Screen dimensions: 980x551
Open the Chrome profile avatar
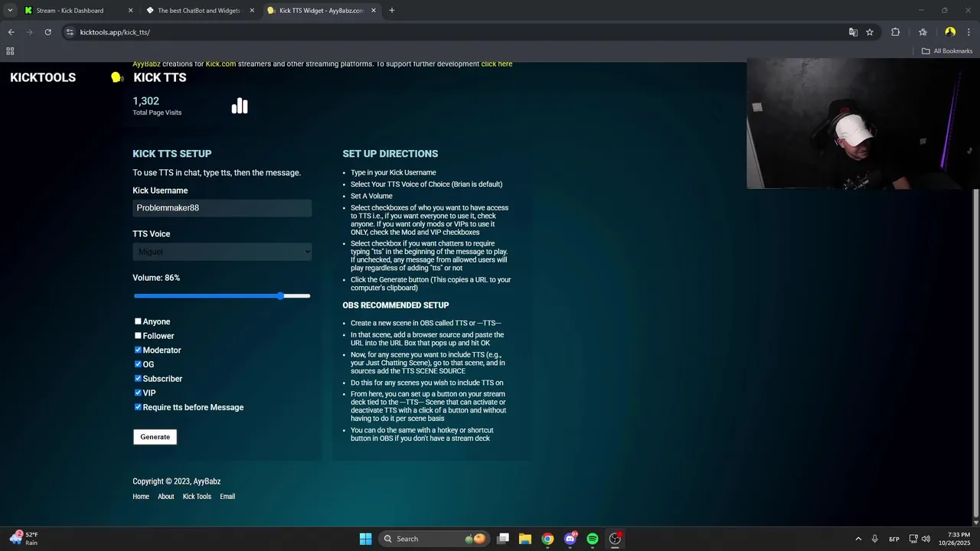pos(950,32)
